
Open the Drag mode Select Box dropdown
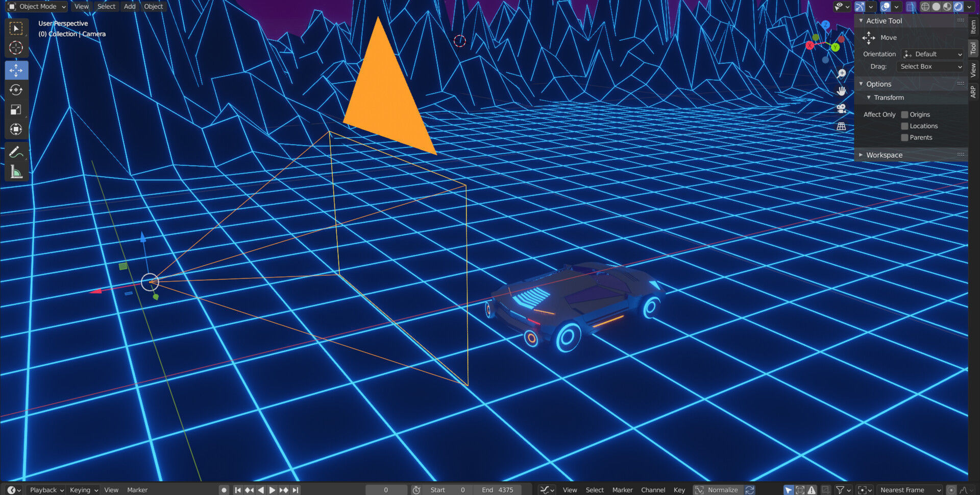click(930, 66)
